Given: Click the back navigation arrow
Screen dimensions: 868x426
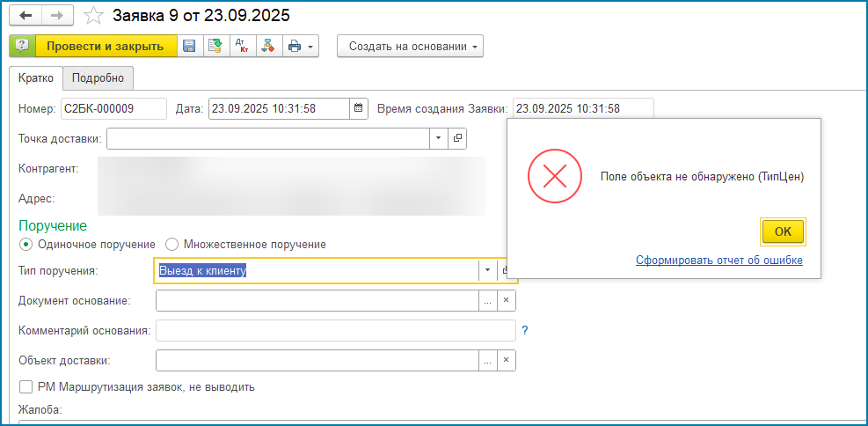Looking at the screenshot, I should pyautogui.click(x=26, y=16).
